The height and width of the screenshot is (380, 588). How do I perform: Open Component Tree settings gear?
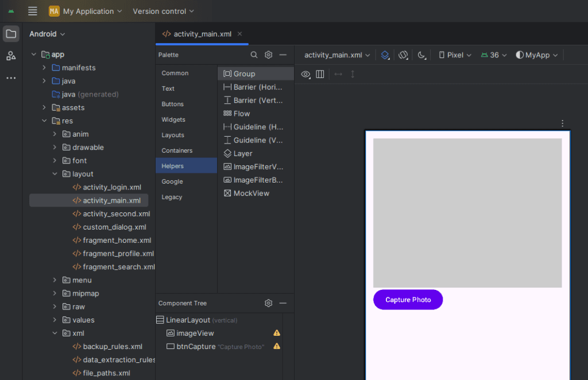coord(269,303)
